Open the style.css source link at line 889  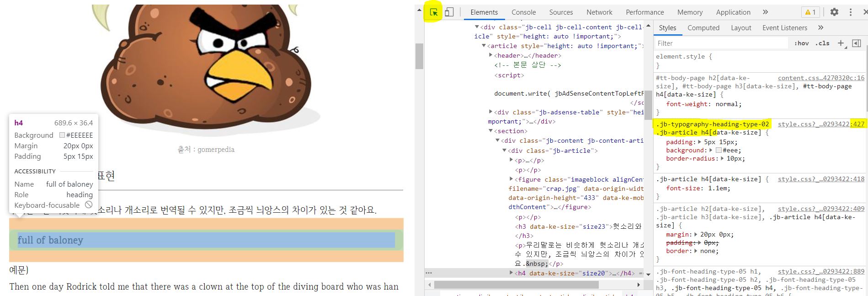click(821, 271)
